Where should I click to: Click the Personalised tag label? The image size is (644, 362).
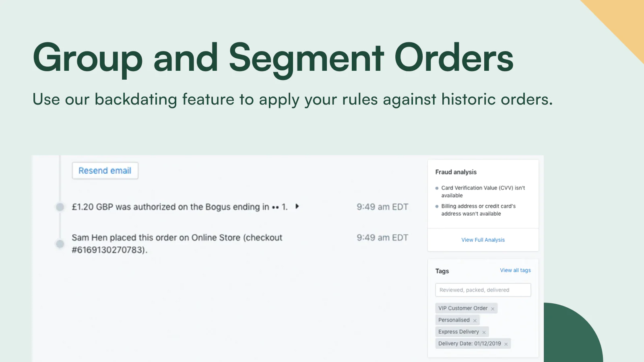tap(454, 320)
